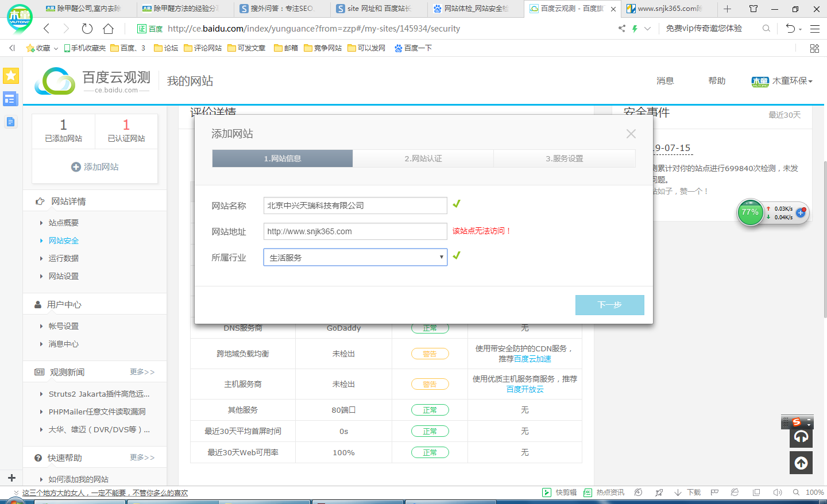Click the speaker mute icon in the status bar

[778, 493]
